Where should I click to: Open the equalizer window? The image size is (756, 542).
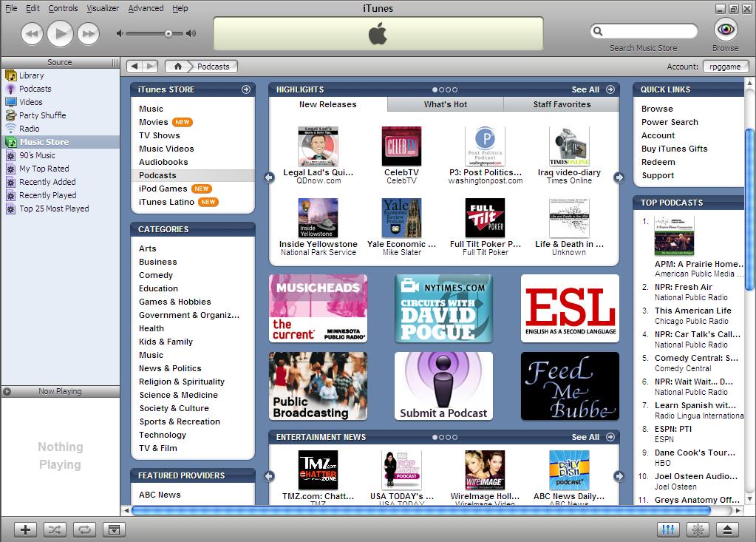coord(668,530)
